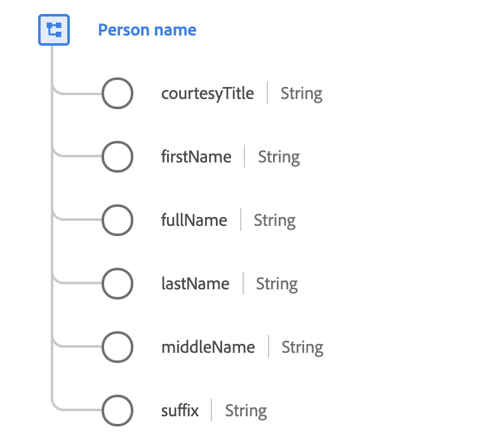Toggle the circle beside middleName field
This screenshot has height=448, width=480.
pyautogui.click(x=117, y=347)
